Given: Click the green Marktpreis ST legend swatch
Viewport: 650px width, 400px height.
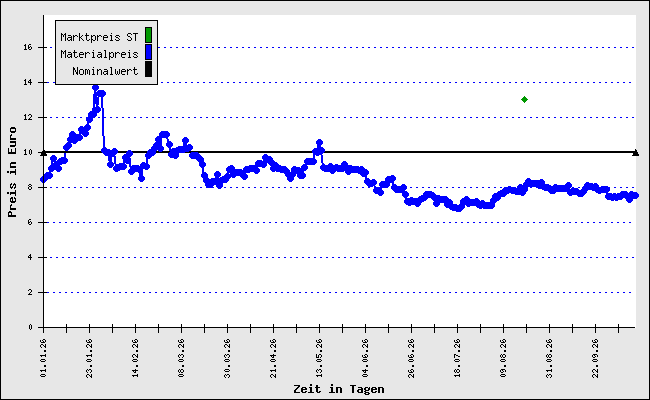Looking at the screenshot, I should point(148,35).
